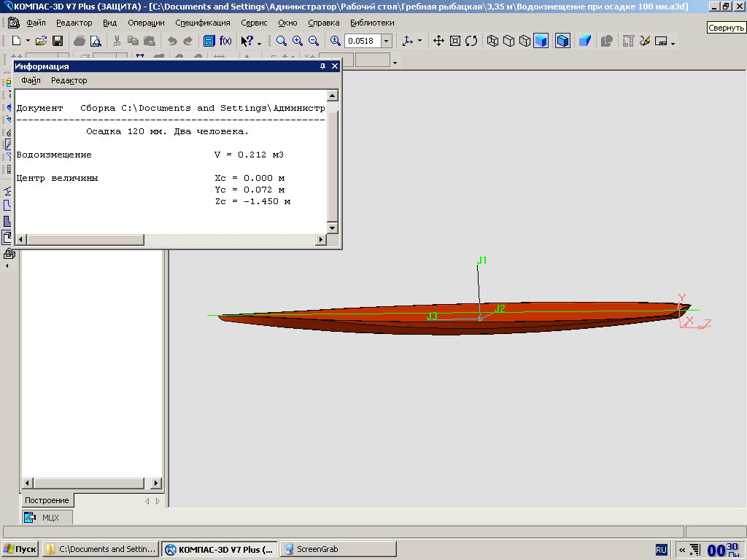Viewport: 747px width, 560px height.
Task: Open the Операции menu
Action: pos(146,23)
